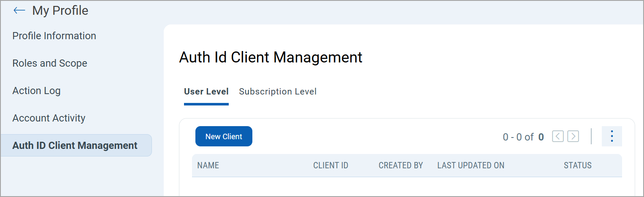Click the CLIENT ID column header
This screenshot has height=197, width=644.
(x=330, y=165)
